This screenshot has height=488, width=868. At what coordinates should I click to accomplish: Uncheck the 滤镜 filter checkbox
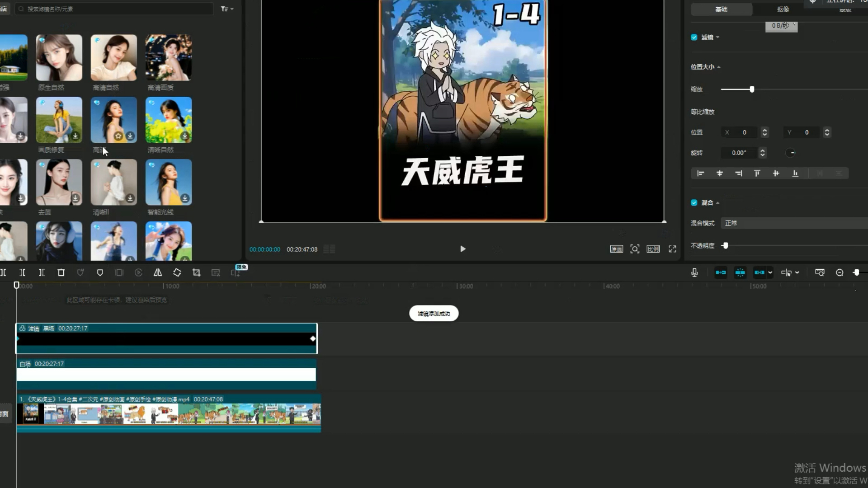point(694,38)
